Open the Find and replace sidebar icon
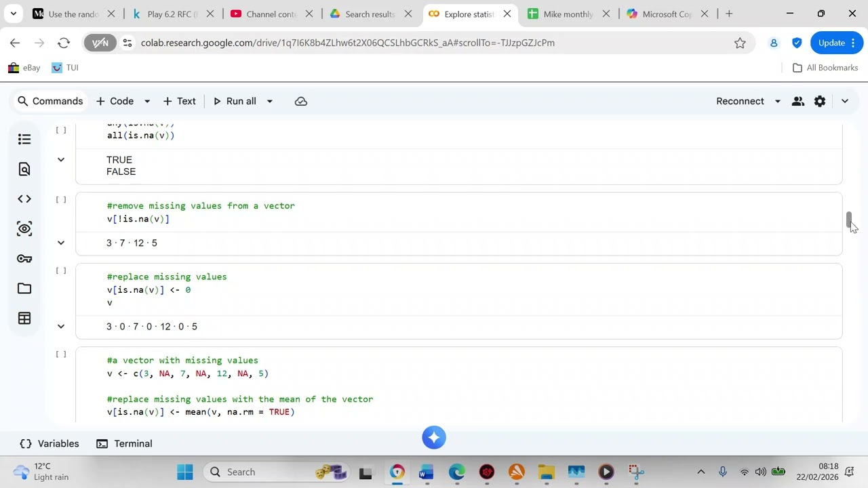 tap(24, 169)
